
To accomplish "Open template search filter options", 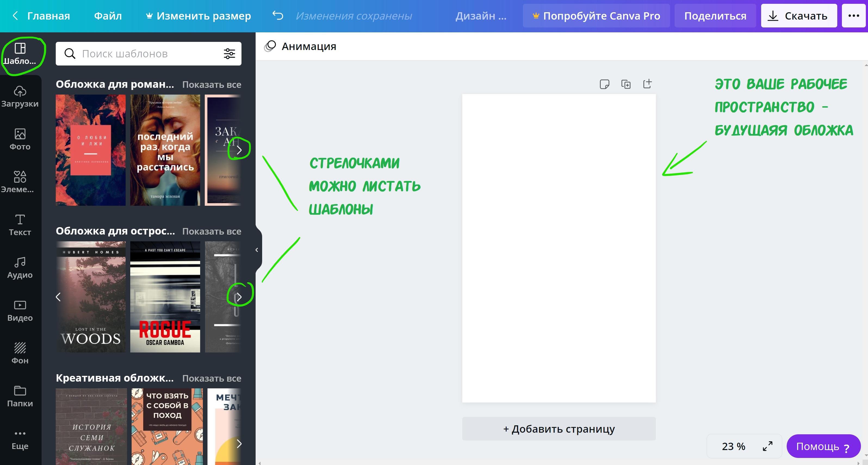I will pyautogui.click(x=230, y=54).
